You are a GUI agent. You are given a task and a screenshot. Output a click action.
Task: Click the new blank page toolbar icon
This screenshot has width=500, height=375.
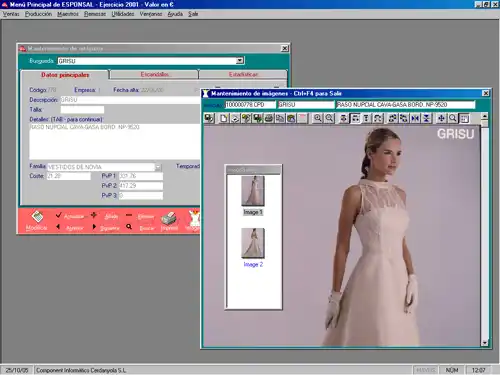tap(224, 118)
